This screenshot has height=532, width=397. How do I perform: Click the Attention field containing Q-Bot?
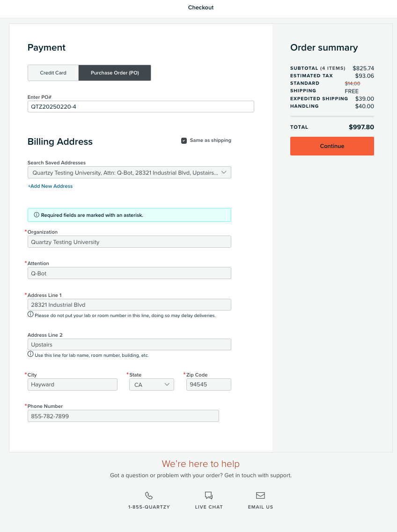129,273
